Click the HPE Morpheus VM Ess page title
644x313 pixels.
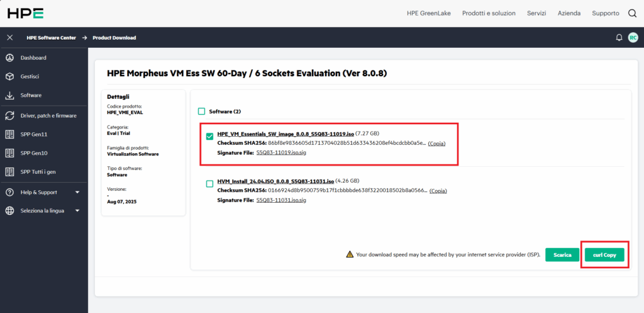(247, 73)
